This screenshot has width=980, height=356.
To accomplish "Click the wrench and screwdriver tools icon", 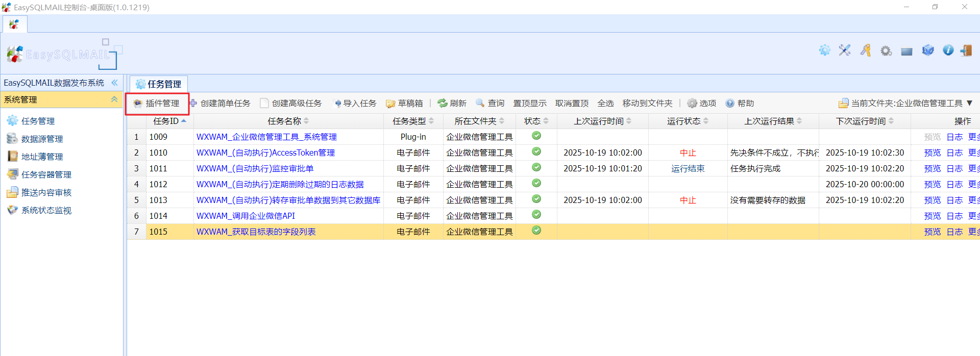I will point(845,50).
